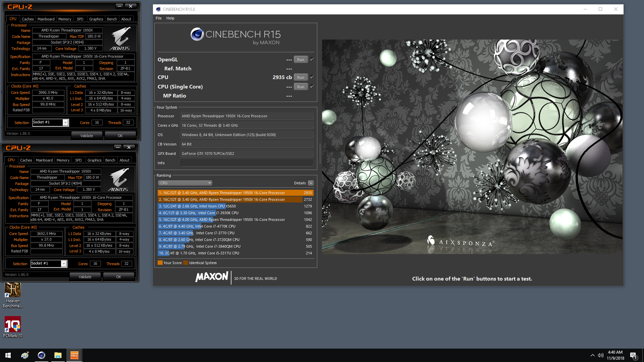
Task: Click Validate in lower CPU-Z window
Action: coord(85,277)
